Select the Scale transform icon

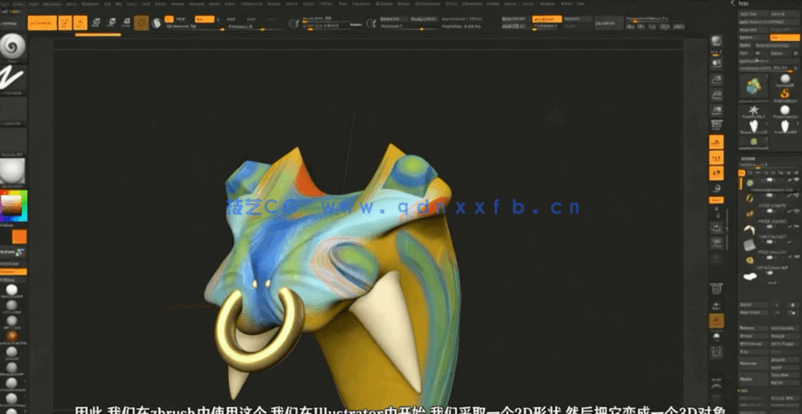pos(111,23)
